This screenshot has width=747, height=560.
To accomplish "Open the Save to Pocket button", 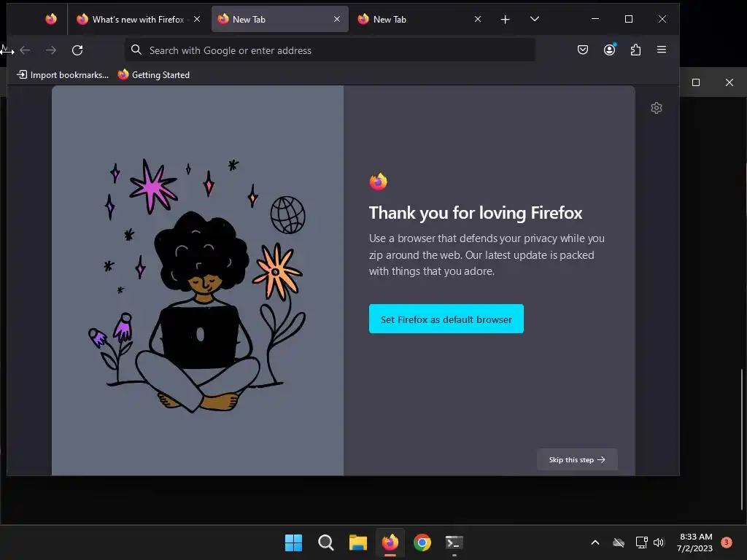I will tap(583, 50).
